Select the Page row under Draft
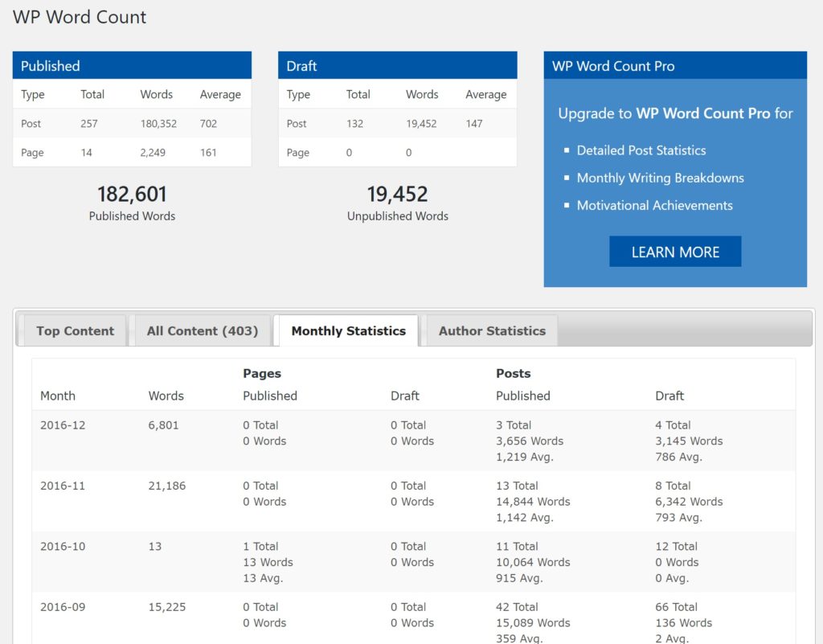This screenshot has width=823, height=644. pos(297,152)
